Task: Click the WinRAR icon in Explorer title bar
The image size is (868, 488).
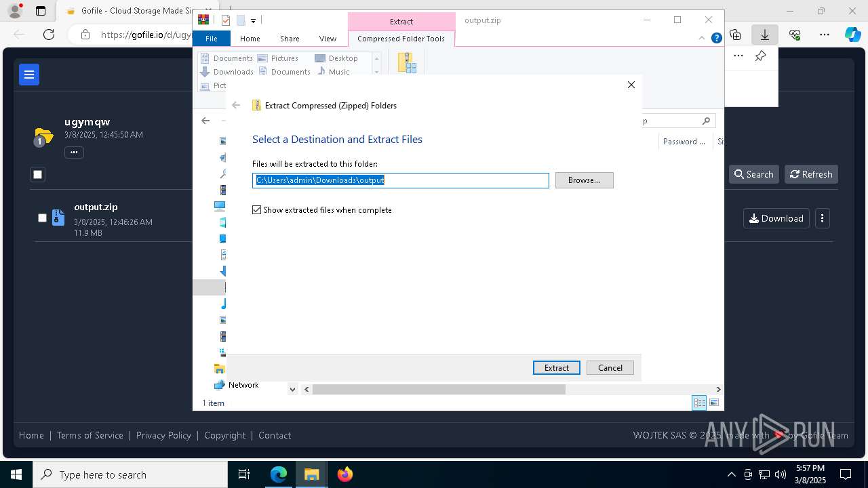Action: tap(203, 20)
